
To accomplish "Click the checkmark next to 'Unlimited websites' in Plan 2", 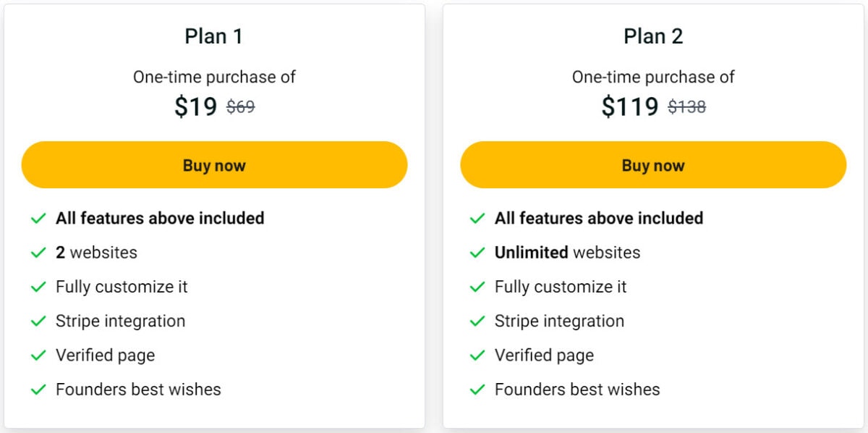I will tap(477, 253).
